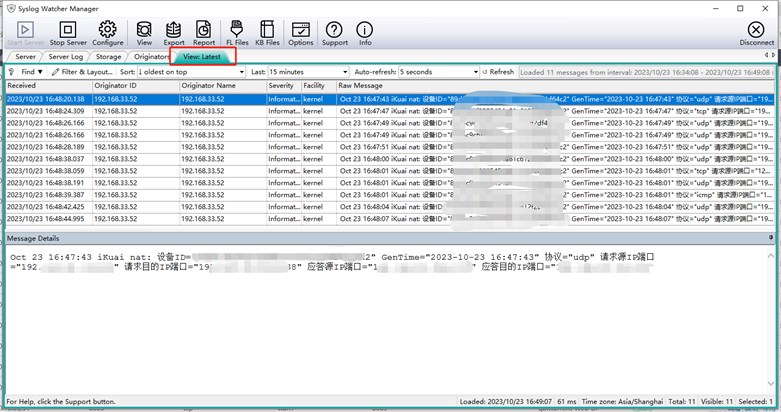Click Loaded: 2023/10/23 16:49:07 status text
The width and height of the screenshot is (781, 412).
click(x=506, y=402)
